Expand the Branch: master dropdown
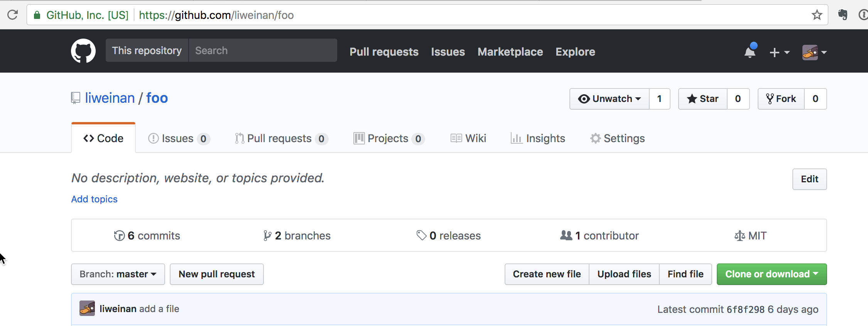The width and height of the screenshot is (868, 326). tap(118, 274)
